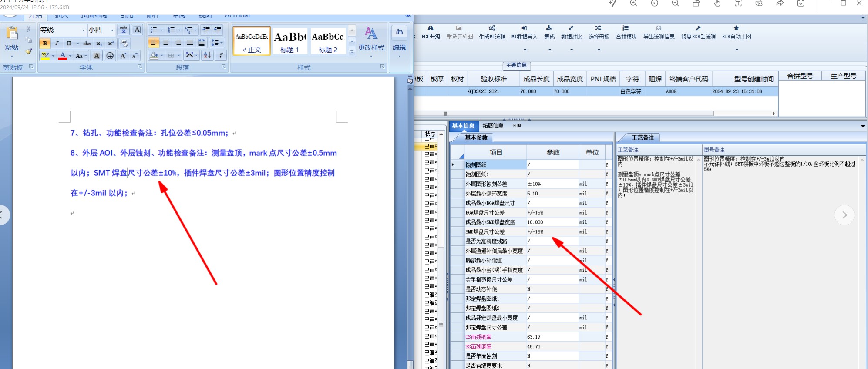
Task: Click the yellow text highlight color button
Action: tap(45, 55)
